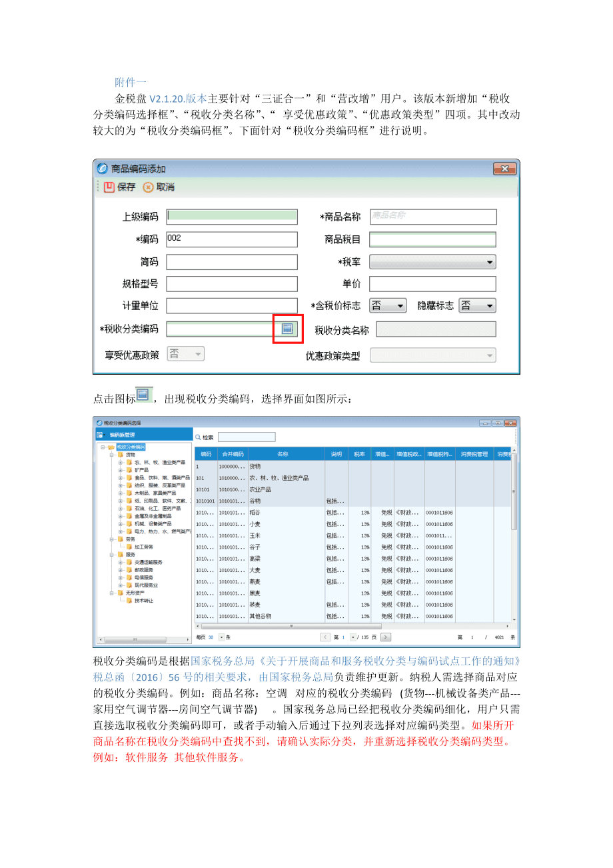The width and height of the screenshot is (613, 868).
Task: Open the 国家税务总局《关于开展商品和服务税收分类与编码试点工作的通知》 link
Action: click(x=354, y=661)
